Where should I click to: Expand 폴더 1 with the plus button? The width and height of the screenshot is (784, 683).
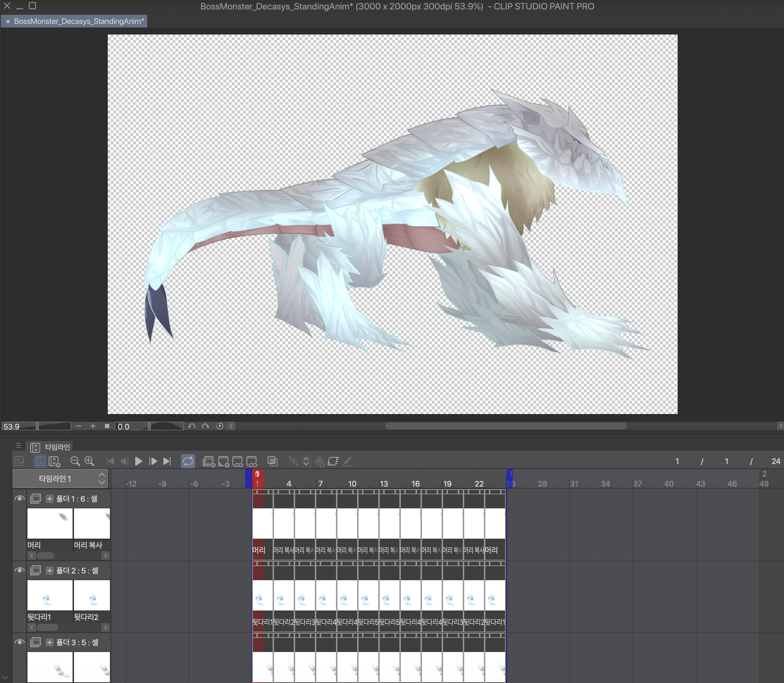(50, 499)
